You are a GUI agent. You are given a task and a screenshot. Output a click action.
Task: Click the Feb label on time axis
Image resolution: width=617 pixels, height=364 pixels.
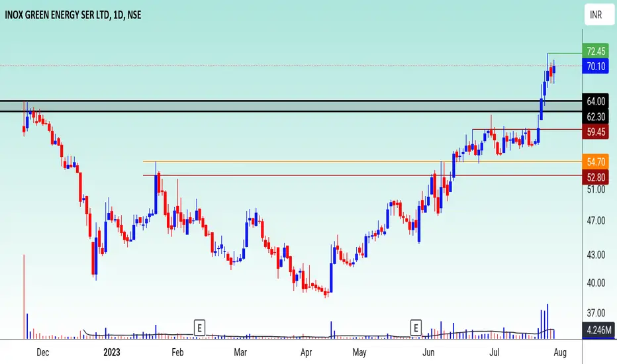[177, 352]
